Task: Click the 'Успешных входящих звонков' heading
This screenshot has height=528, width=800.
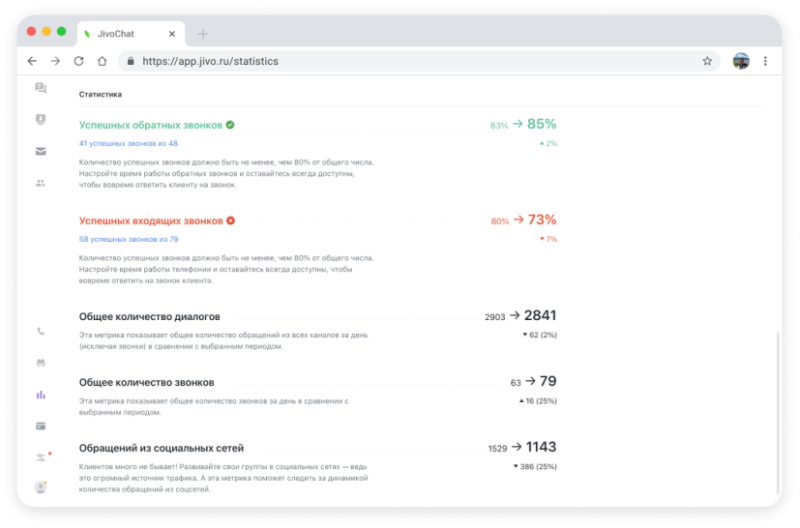Action: pos(151,221)
